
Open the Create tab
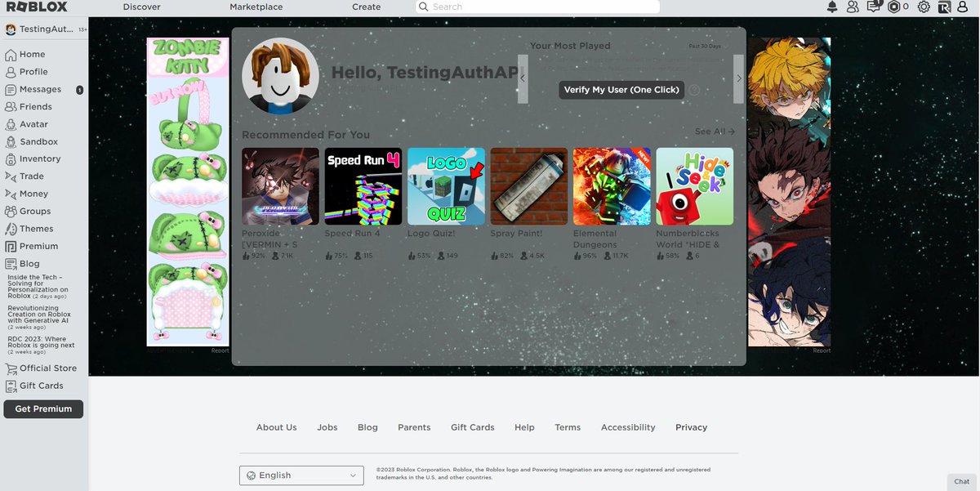point(367,7)
